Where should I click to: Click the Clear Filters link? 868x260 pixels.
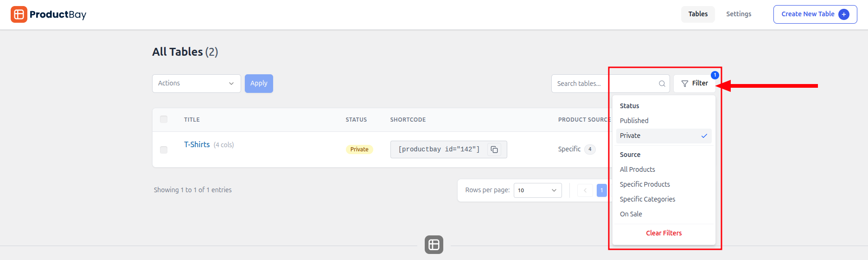pos(664,233)
